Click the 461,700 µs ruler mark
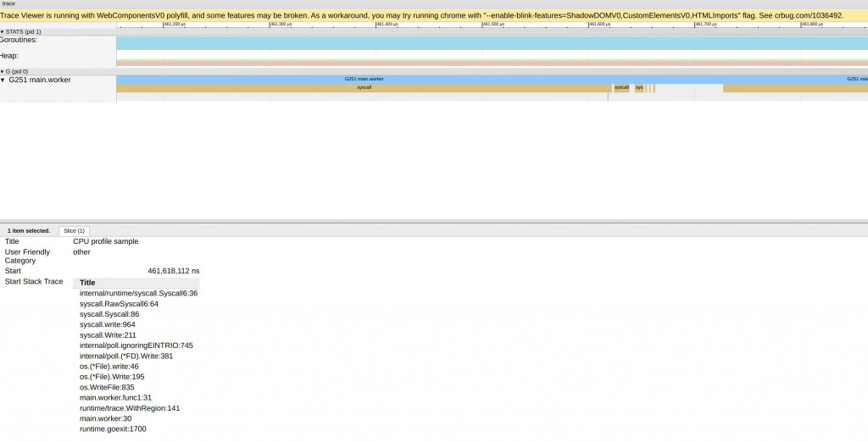Screen dimensions: 868x442 (704, 25)
